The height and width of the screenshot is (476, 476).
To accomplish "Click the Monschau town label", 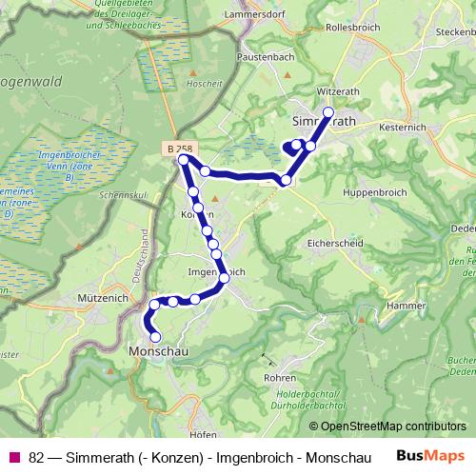I will click(x=158, y=351).
